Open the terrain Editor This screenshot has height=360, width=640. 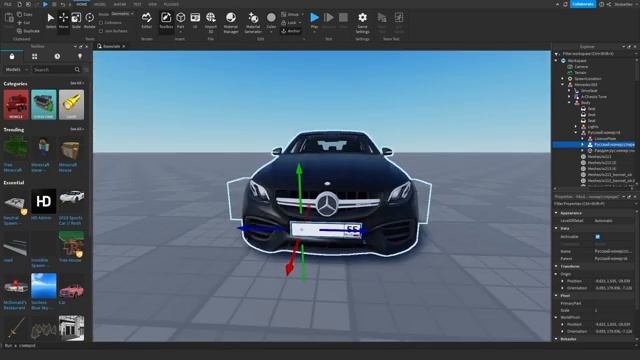147,20
